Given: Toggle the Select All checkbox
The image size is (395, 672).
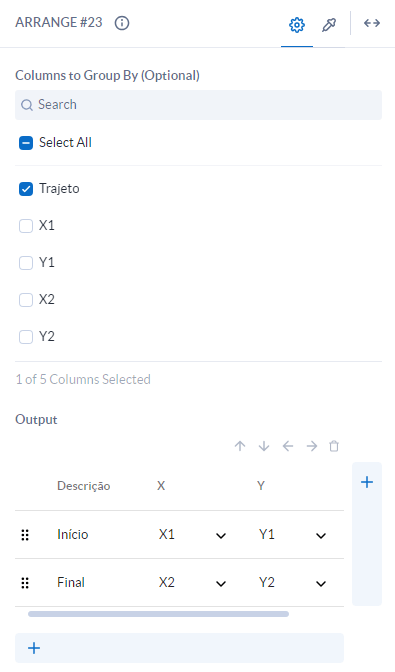Looking at the screenshot, I should [x=26, y=143].
